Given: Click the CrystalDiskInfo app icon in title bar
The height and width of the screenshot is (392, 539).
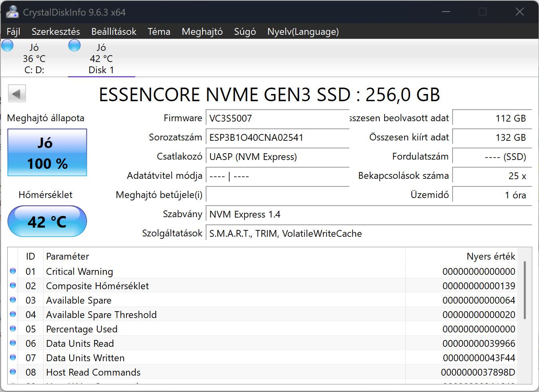Looking at the screenshot, I should click(x=12, y=12).
